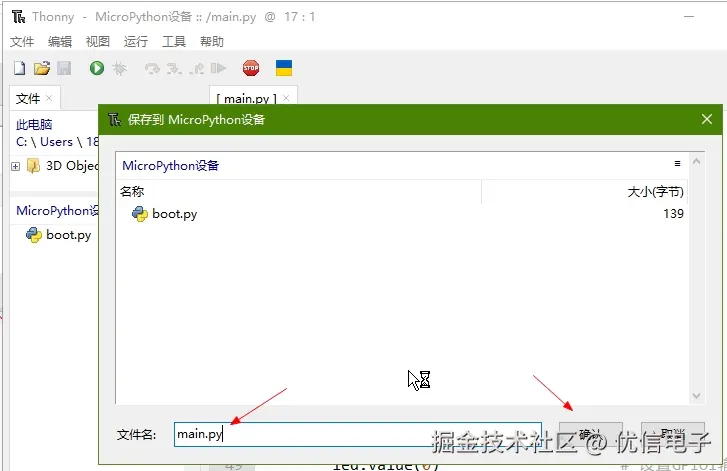Click the 取消 button in save dialog

click(x=673, y=434)
